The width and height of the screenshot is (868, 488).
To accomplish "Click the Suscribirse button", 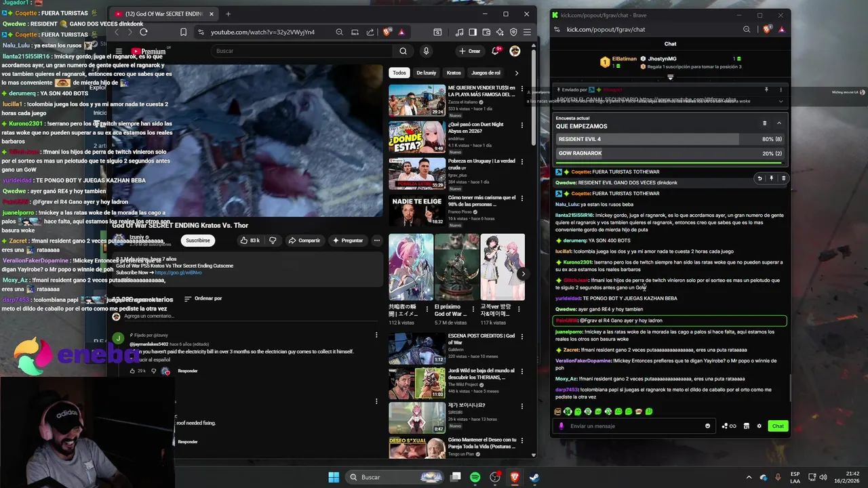I will (x=198, y=240).
